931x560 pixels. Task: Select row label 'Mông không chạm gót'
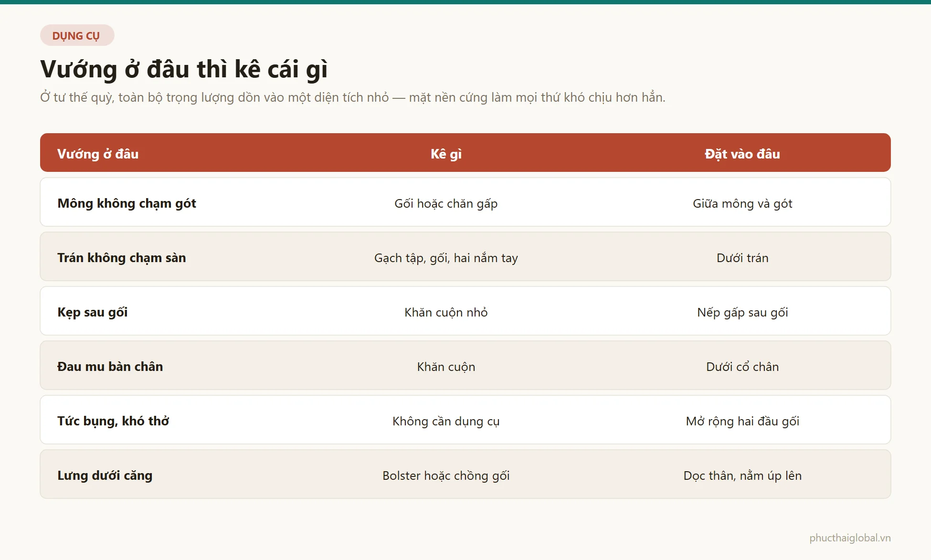(x=127, y=203)
